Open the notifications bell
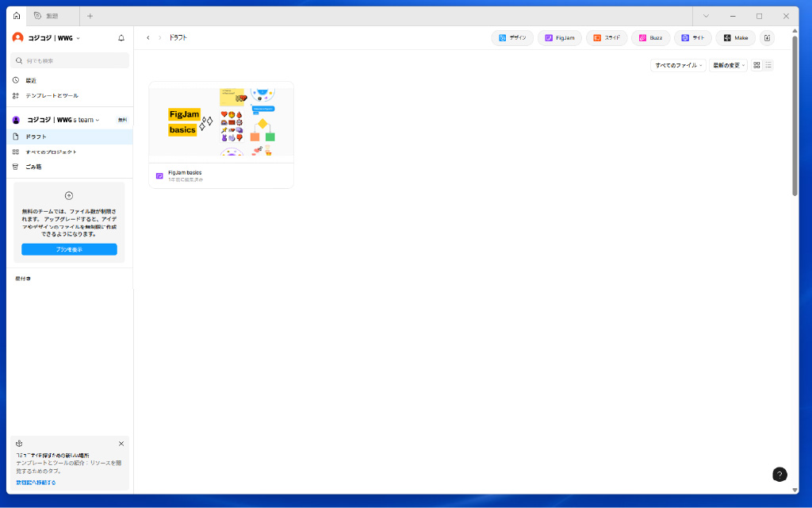Image resolution: width=812 pixels, height=508 pixels. 121,38
